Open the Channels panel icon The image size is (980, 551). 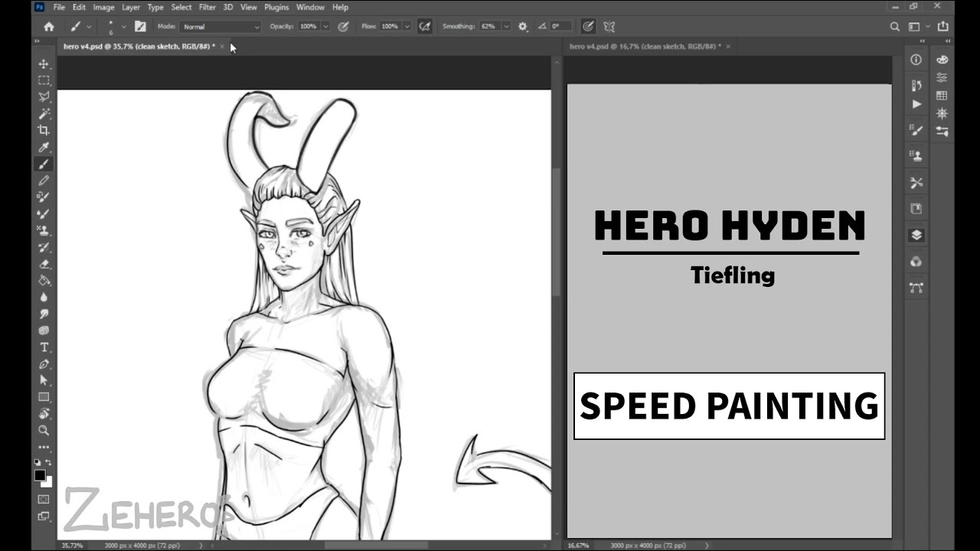point(916,262)
